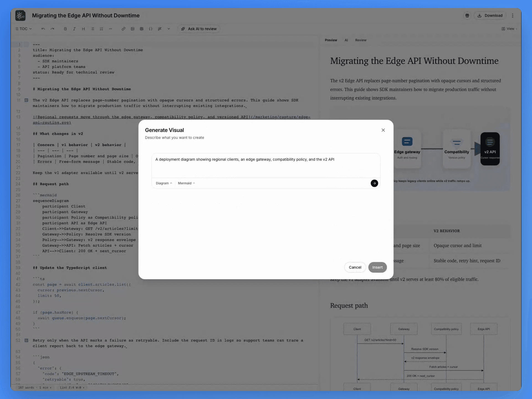Click the gutter icon on line 11
The height and width of the screenshot is (399, 532).
(x=26, y=100)
